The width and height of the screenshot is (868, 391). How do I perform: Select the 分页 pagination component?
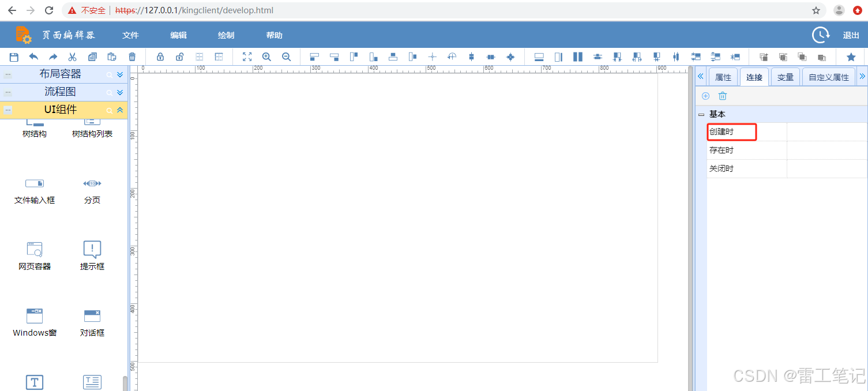pyautogui.click(x=92, y=192)
